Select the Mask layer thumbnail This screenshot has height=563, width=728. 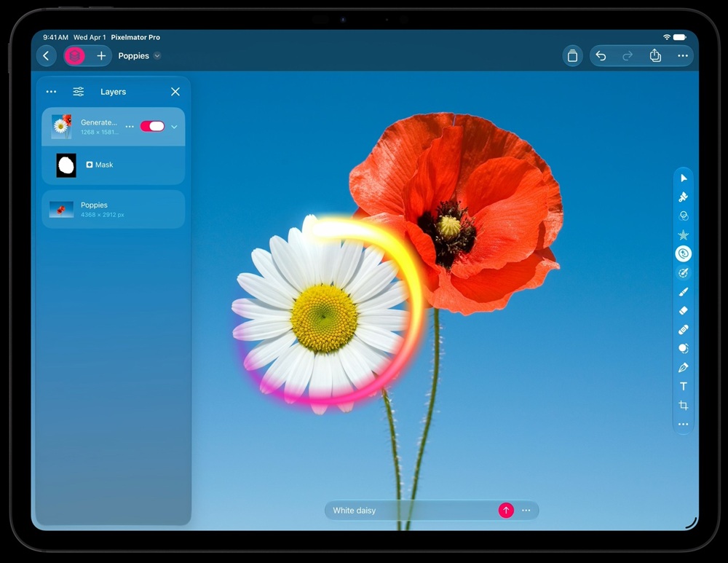pos(66,165)
